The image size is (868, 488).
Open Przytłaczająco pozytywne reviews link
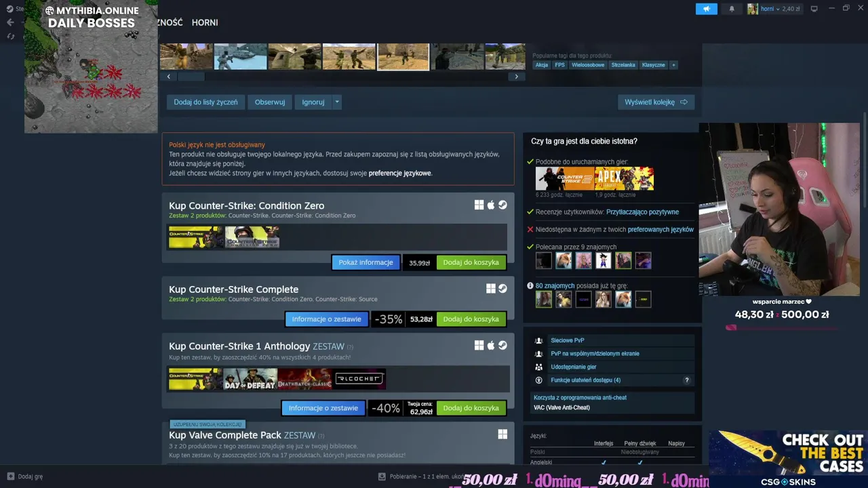(642, 212)
